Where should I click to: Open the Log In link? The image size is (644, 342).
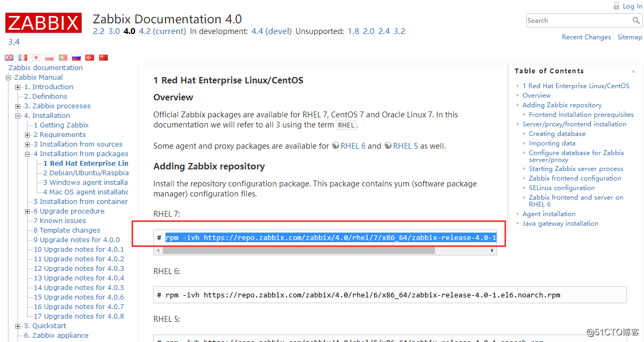632,6
